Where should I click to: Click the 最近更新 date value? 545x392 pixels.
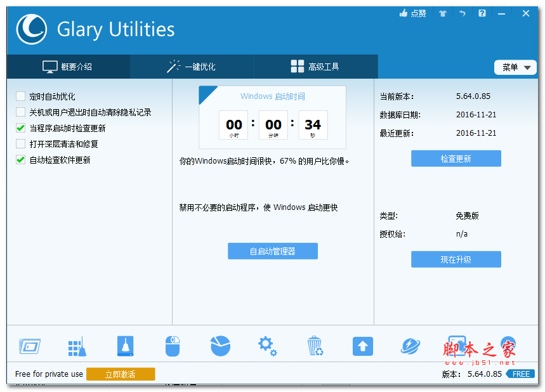pos(476,133)
